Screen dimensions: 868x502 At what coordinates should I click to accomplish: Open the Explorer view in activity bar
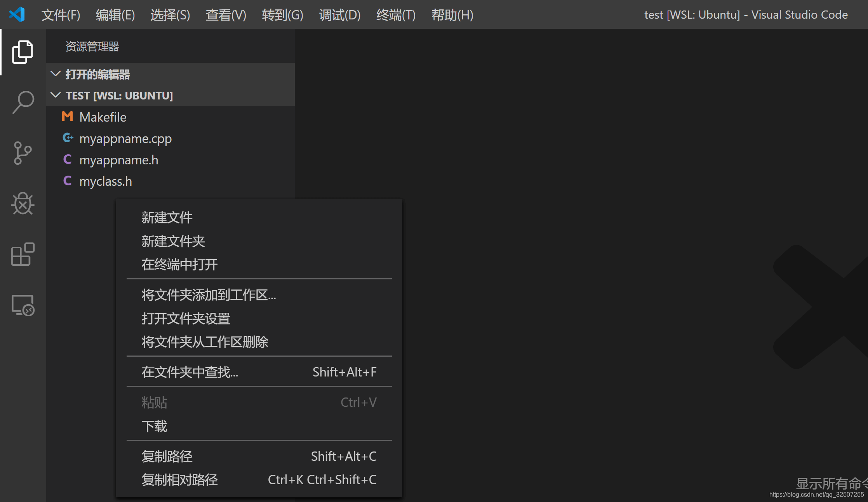(x=23, y=52)
